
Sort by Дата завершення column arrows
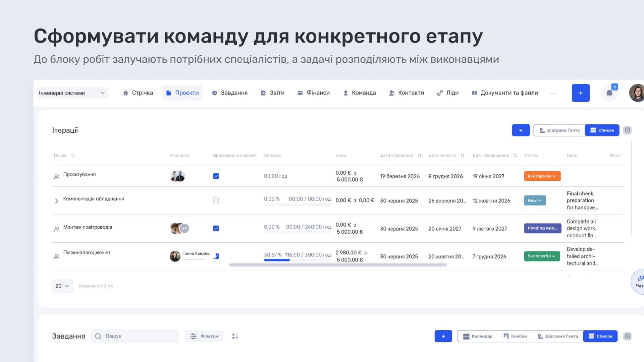pyautogui.click(x=515, y=156)
